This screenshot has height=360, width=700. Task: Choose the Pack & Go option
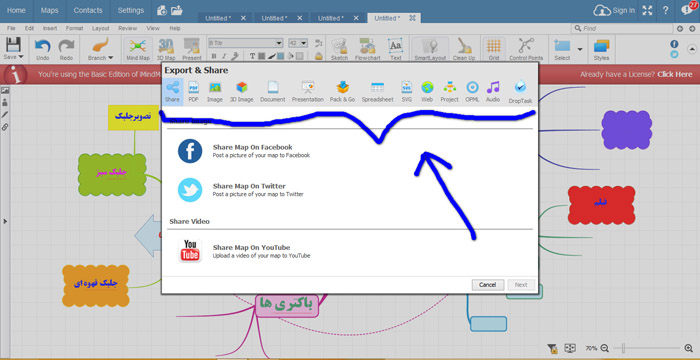click(342, 92)
